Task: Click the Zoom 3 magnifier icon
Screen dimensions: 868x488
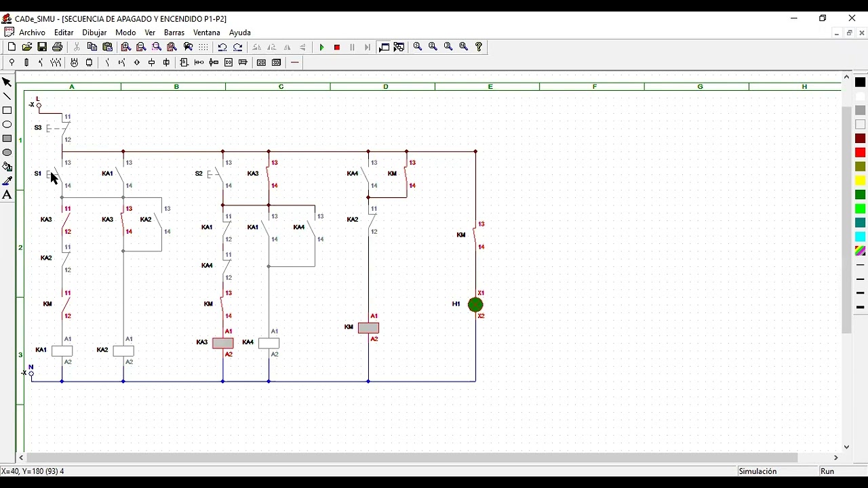Action: tap(448, 47)
